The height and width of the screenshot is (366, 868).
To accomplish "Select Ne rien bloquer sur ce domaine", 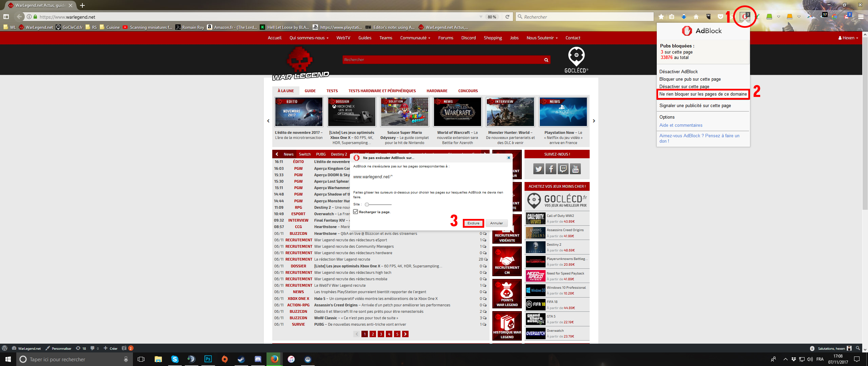I will pyautogui.click(x=703, y=94).
